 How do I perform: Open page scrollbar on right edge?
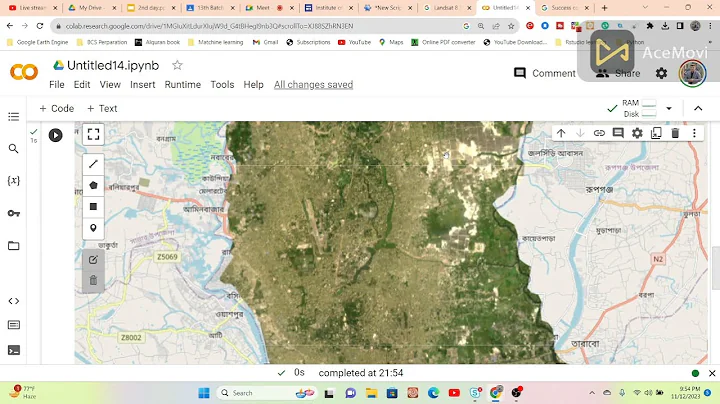click(x=716, y=268)
